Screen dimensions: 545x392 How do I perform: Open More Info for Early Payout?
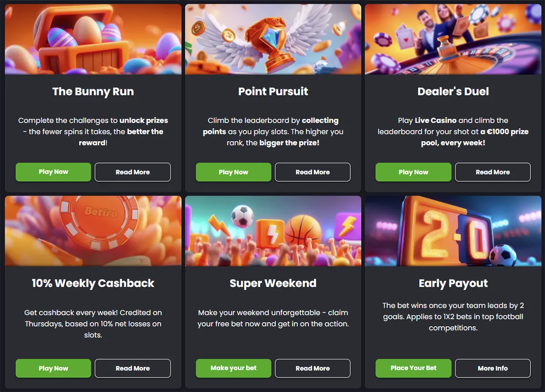tap(493, 368)
